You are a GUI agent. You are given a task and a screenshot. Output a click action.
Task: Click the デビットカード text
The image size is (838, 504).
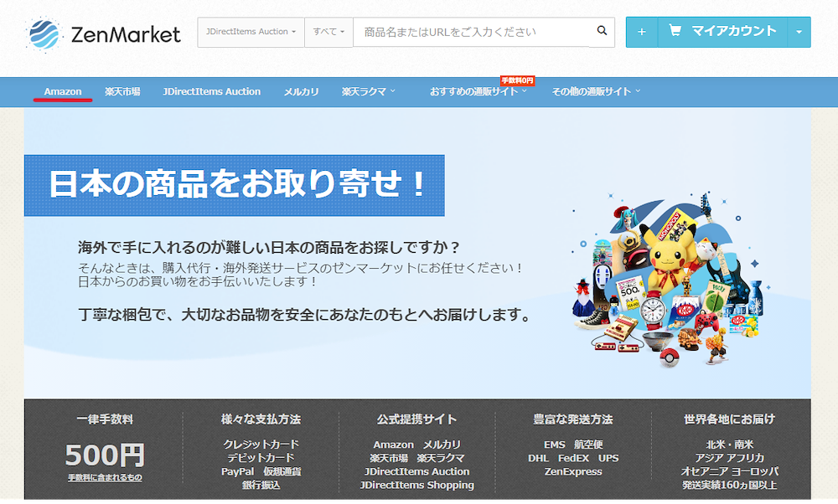[261, 458]
